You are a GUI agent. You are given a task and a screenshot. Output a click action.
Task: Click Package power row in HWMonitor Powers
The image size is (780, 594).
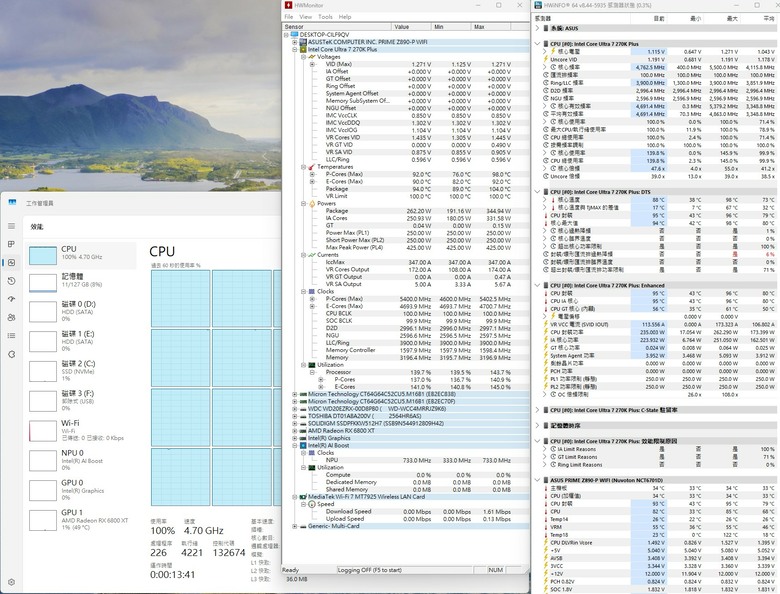418,211
